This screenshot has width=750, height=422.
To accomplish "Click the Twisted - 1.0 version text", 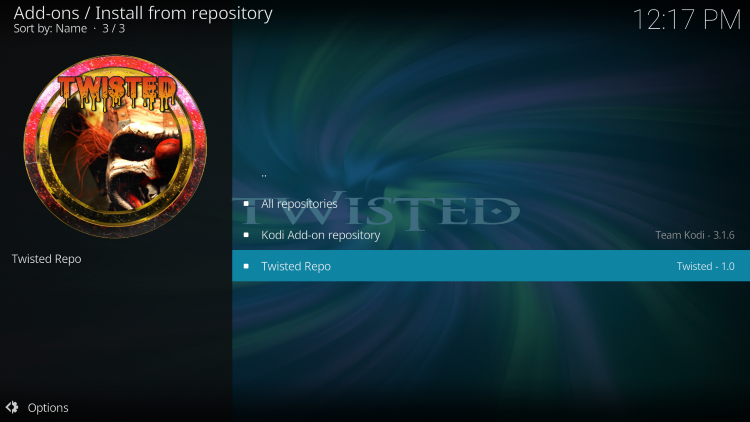I will 706,266.
